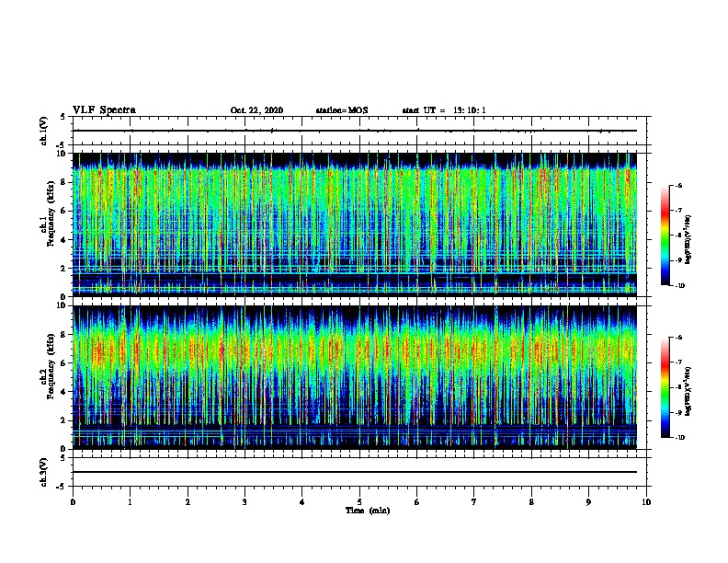This screenshot has height=563, width=728.
Task: Click the time axis tick label "7"
Action: [x=474, y=502]
